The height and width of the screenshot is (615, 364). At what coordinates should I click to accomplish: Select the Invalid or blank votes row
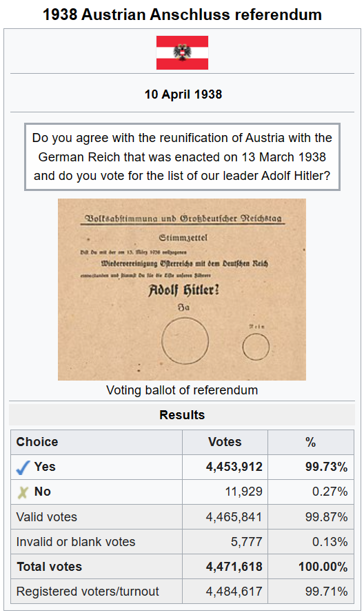pos(182,542)
